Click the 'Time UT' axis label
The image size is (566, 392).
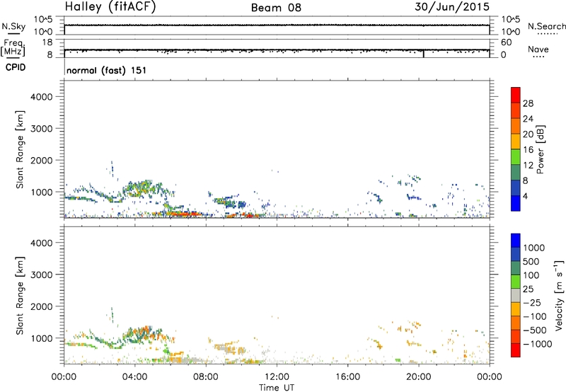pos(277,388)
